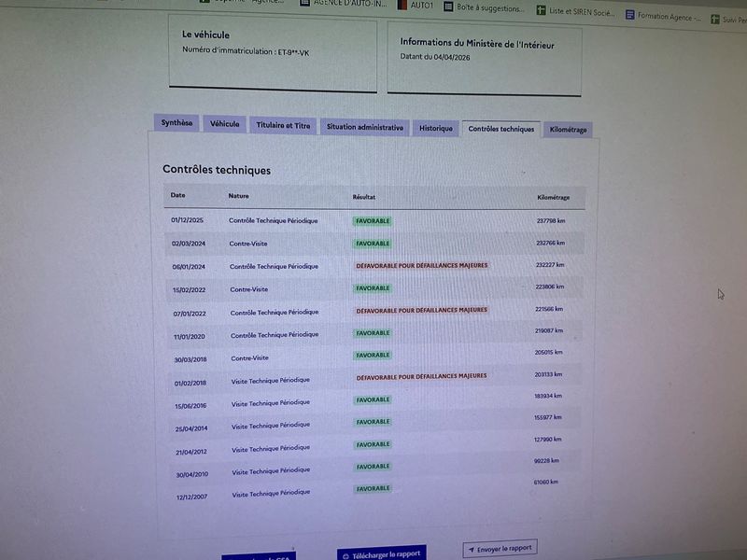Click the 223806 km mileage value

pyautogui.click(x=549, y=287)
